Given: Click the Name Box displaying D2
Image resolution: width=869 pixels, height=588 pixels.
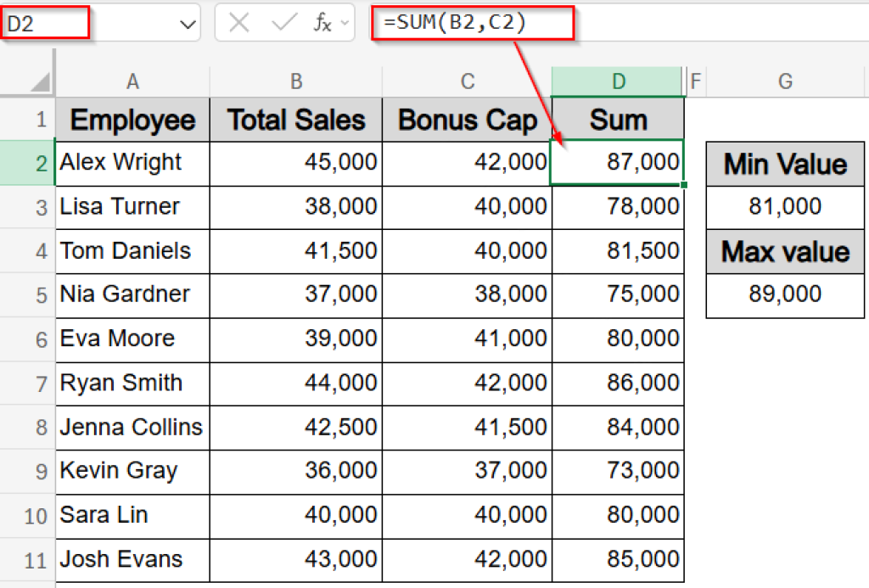Looking at the screenshot, I should pyautogui.click(x=42, y=23).
